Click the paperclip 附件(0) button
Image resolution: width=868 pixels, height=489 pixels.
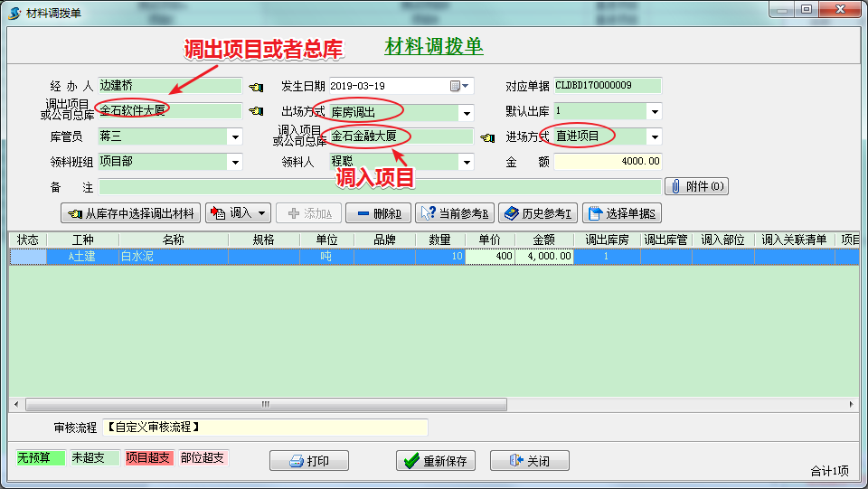(x=696, y=186)
